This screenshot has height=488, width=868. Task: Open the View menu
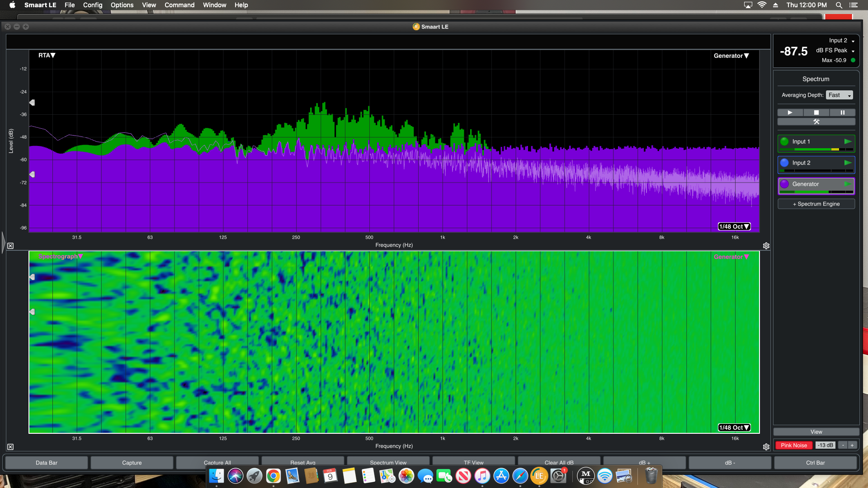(x=149, y=5)
